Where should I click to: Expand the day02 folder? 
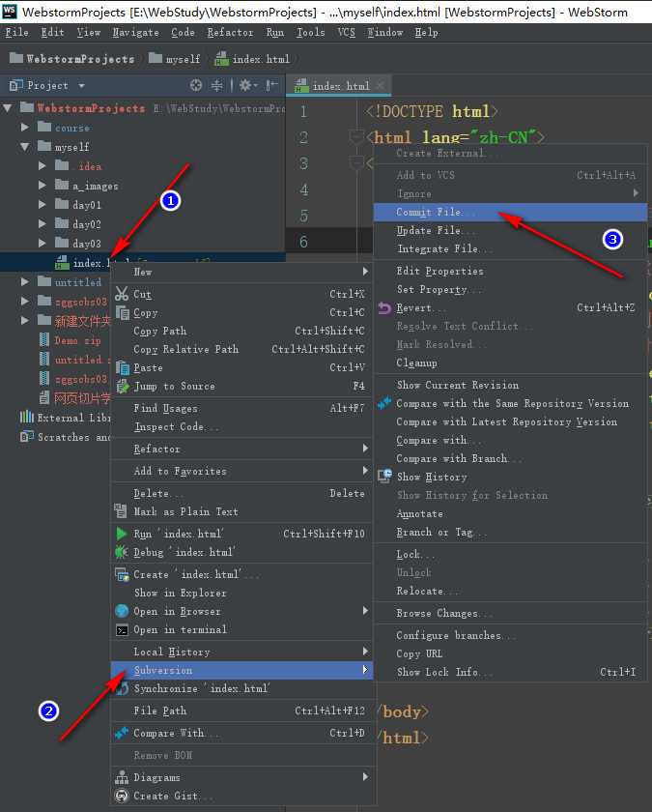[43, 223]
